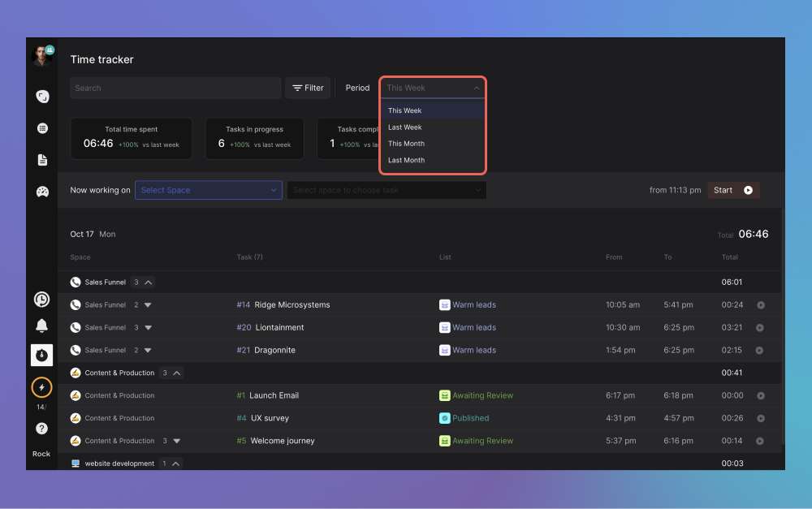Collapse the Sales Funnel group
Image resolution: width=812 pixels, height=509 pixels.
[149, 283]
